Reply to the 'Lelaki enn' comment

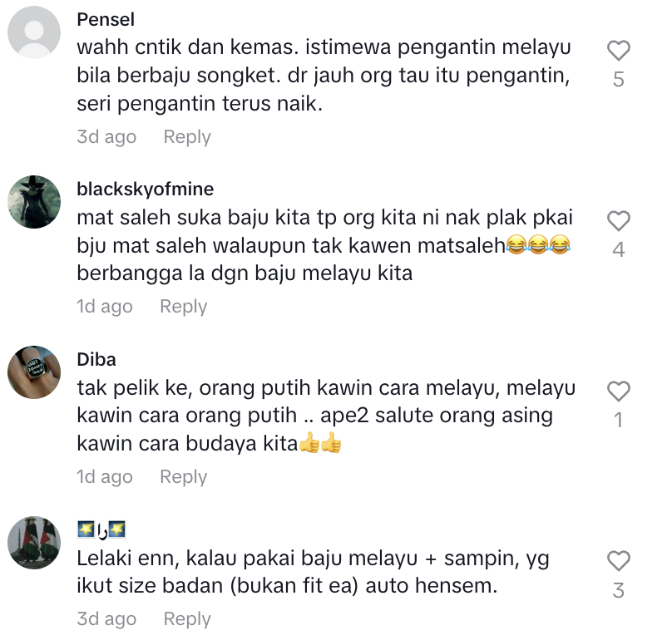click(x=187, y=618)
